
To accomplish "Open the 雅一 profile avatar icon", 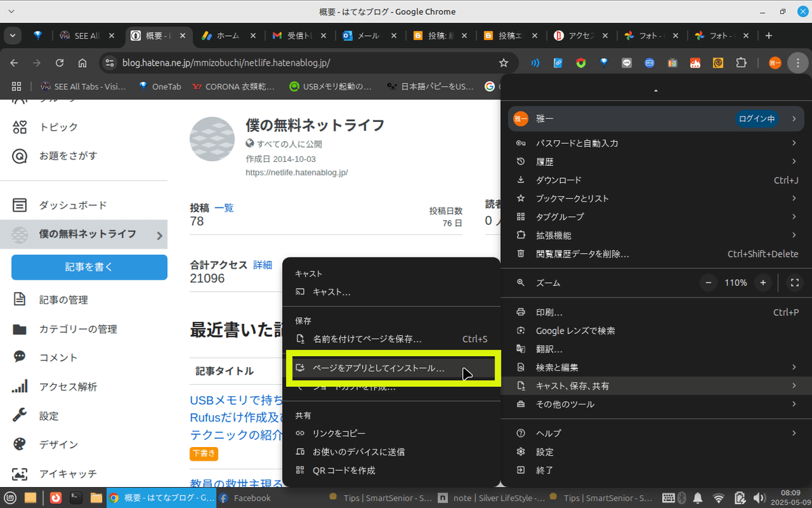I will coord(521,119).
